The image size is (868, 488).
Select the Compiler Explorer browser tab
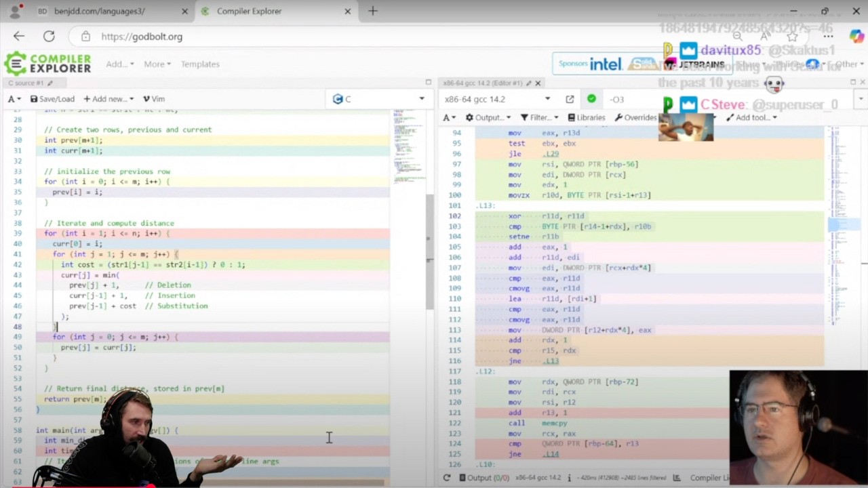[x=277, y=12]
